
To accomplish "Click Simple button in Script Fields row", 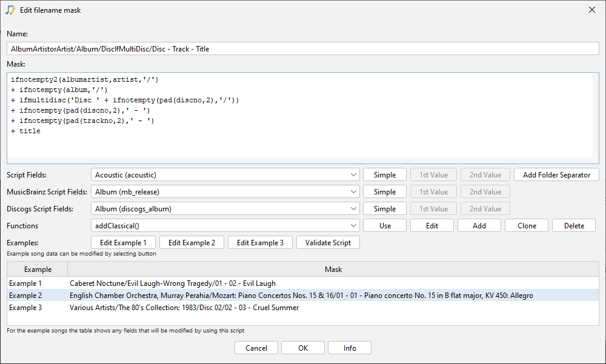I will click(385, 174).
